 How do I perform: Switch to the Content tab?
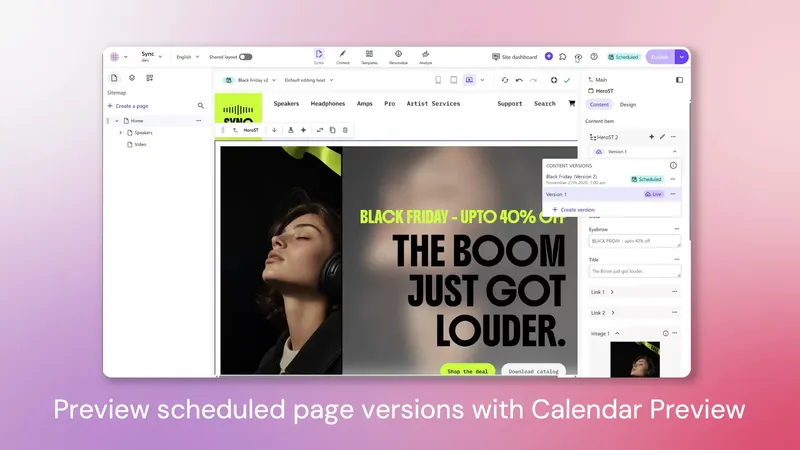point(599,104)
